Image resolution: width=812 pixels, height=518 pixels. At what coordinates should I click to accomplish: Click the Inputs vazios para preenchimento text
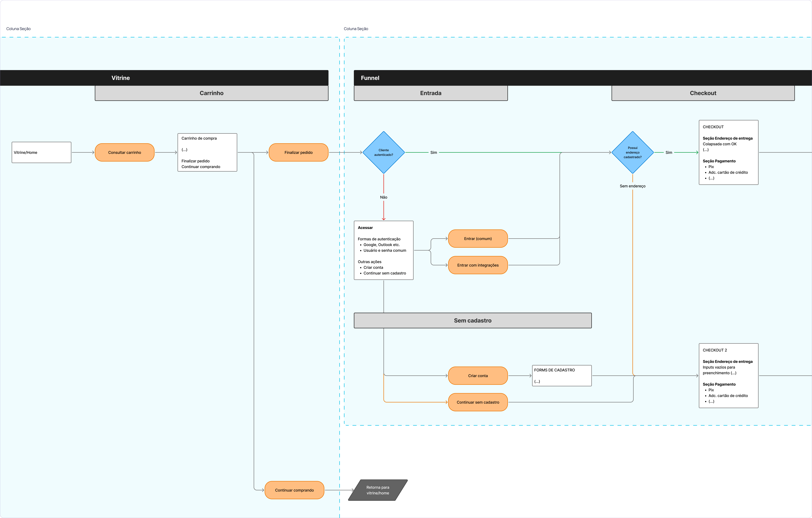(x=720, y=370)
